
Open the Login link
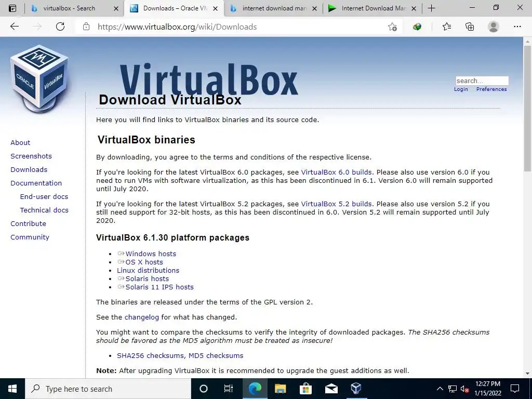click(x=461, y=89)
